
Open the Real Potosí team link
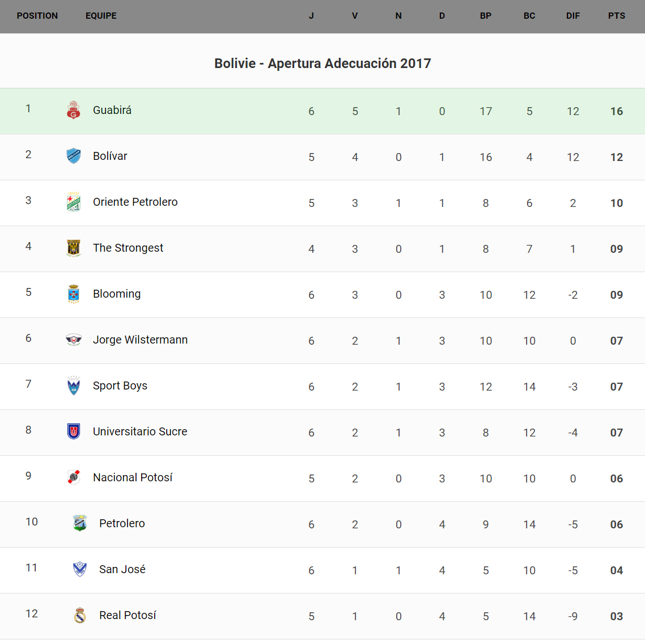(128, 615)
